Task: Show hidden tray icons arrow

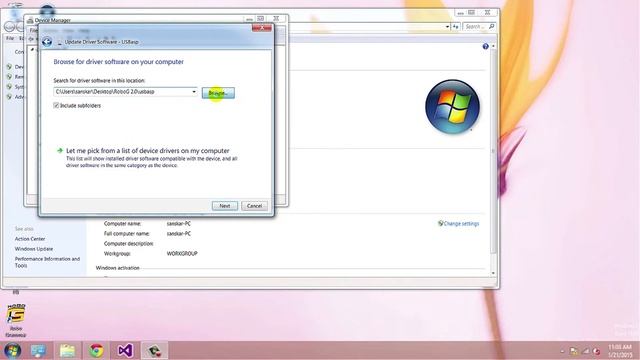Action: point(562,351)
